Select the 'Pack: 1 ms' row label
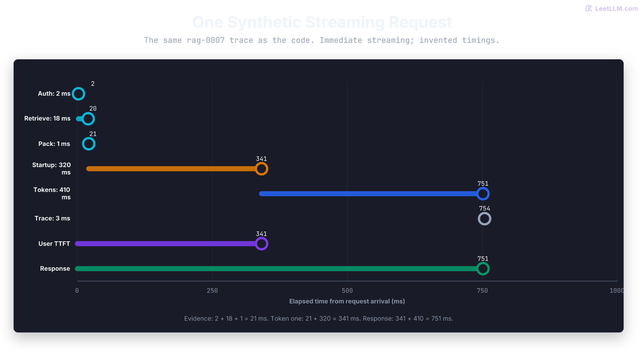This screenshot has width=644, height=350. (x=54, y=144)
